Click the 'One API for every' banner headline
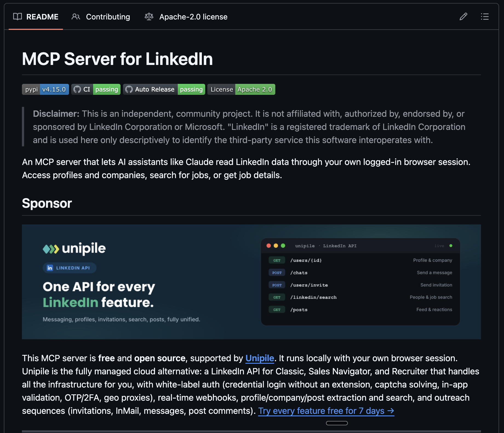The width and height of the screenshot is (504, 433). click(99, 287)
